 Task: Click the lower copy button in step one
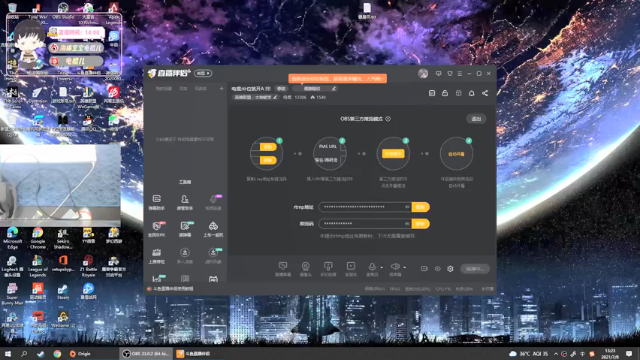pos(268,160)
